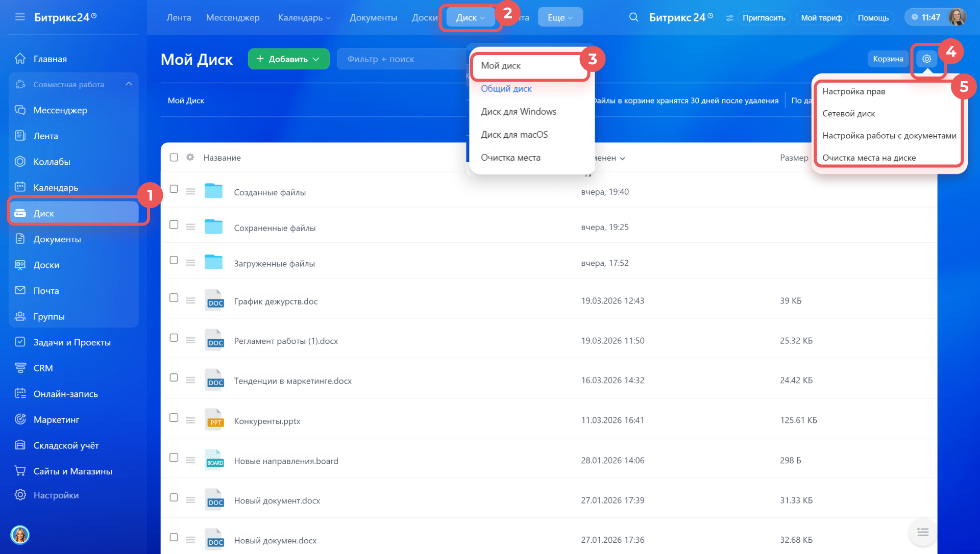Image resolution: width=980 pixels, height=554 pixels.
Task: Click the column settings gear near Название
Action: [x=190, y=158]
